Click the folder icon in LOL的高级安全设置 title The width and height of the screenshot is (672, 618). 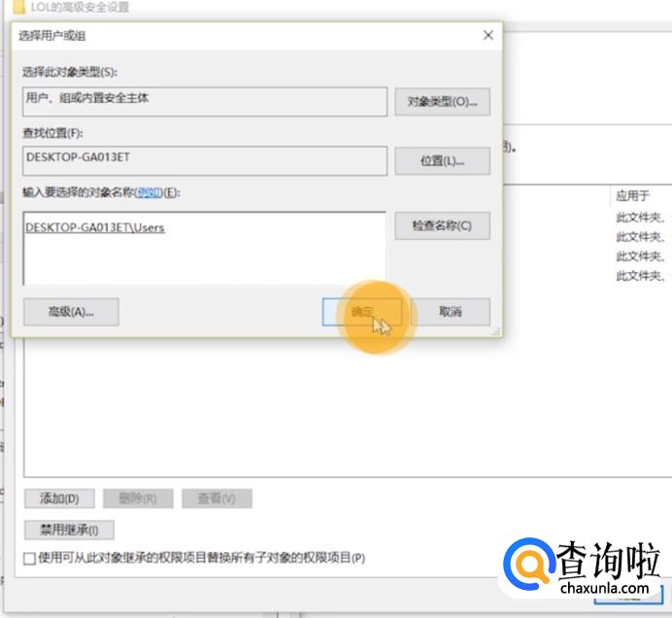[x=18, y=8]
